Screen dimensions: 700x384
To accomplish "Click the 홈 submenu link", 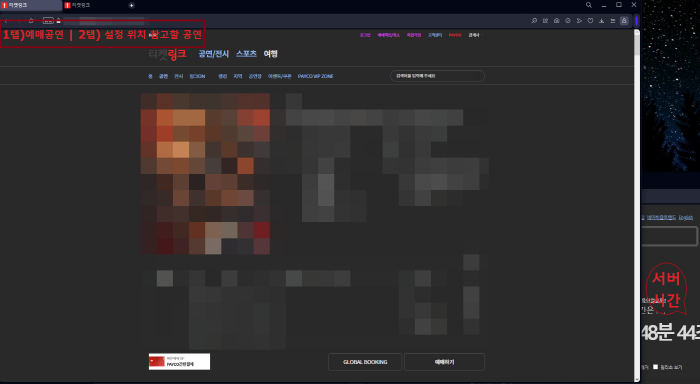I will 150,76.
